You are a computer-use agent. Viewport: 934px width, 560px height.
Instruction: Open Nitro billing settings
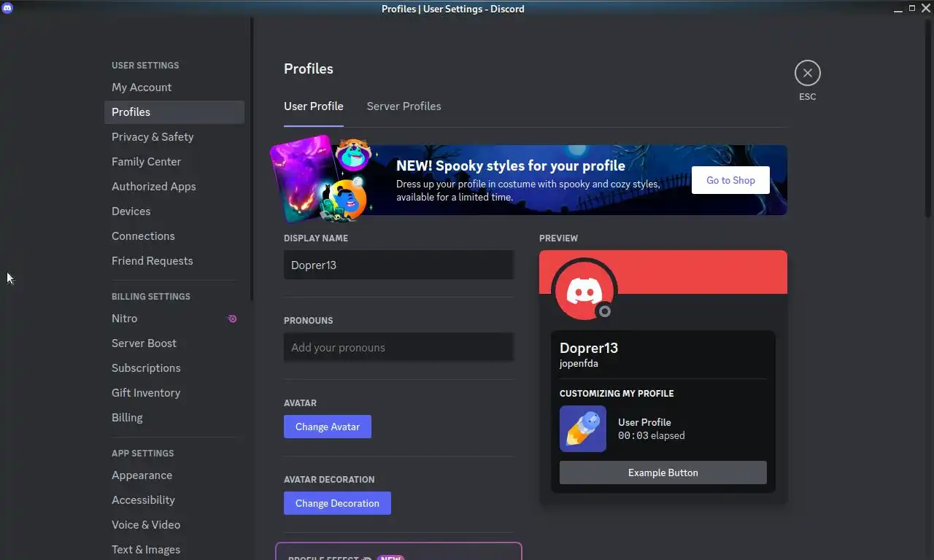(174, 319)
